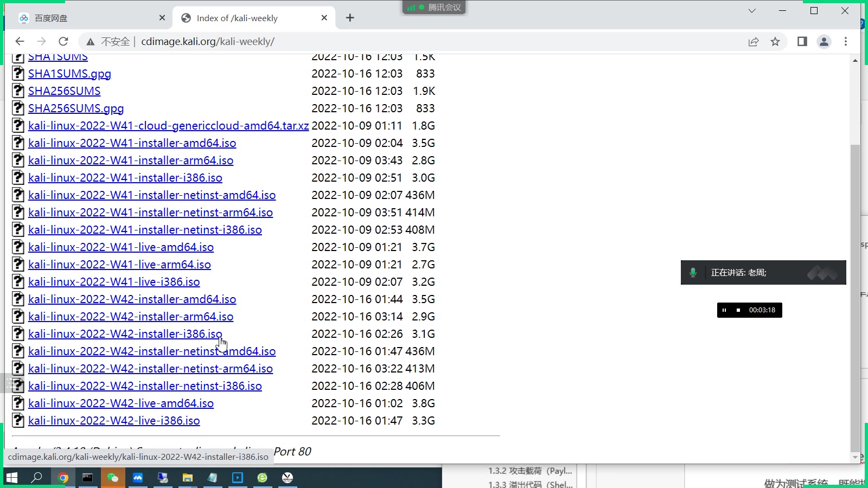The image size is (868, 488).
Task: Download kali-linux-2022-W41-live-i386.iso
Action: pos(114,282)
